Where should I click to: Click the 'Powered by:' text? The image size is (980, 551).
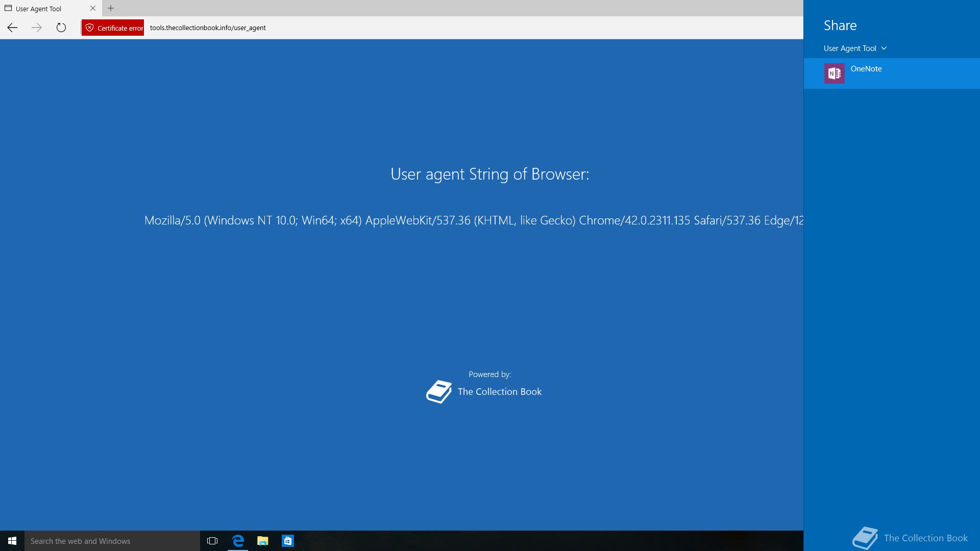489,374
